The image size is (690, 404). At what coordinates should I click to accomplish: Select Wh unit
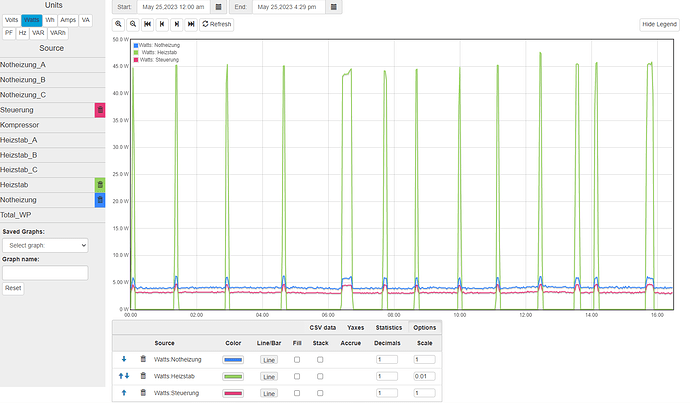[50, 20]
